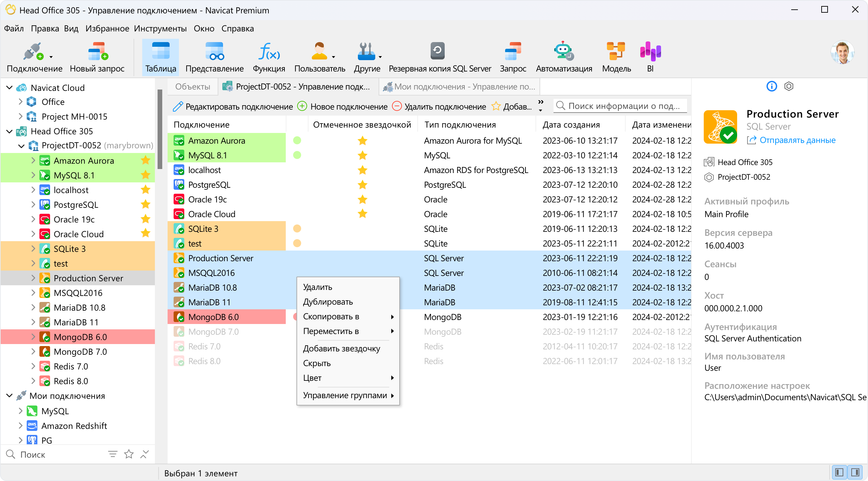Open the Автоматизация robot icon
Viewport: 868px width, 481px height.
click(x=564, y=51)
